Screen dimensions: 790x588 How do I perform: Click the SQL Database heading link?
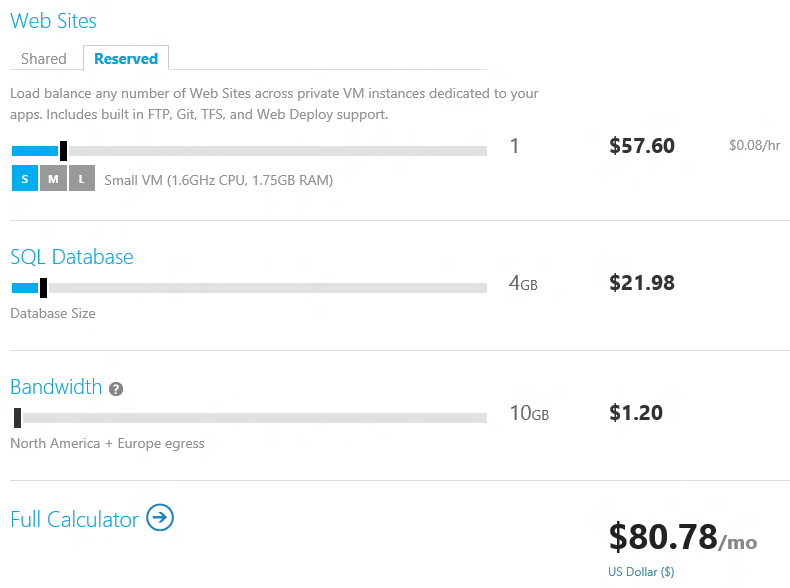click(x=72, y=257)
